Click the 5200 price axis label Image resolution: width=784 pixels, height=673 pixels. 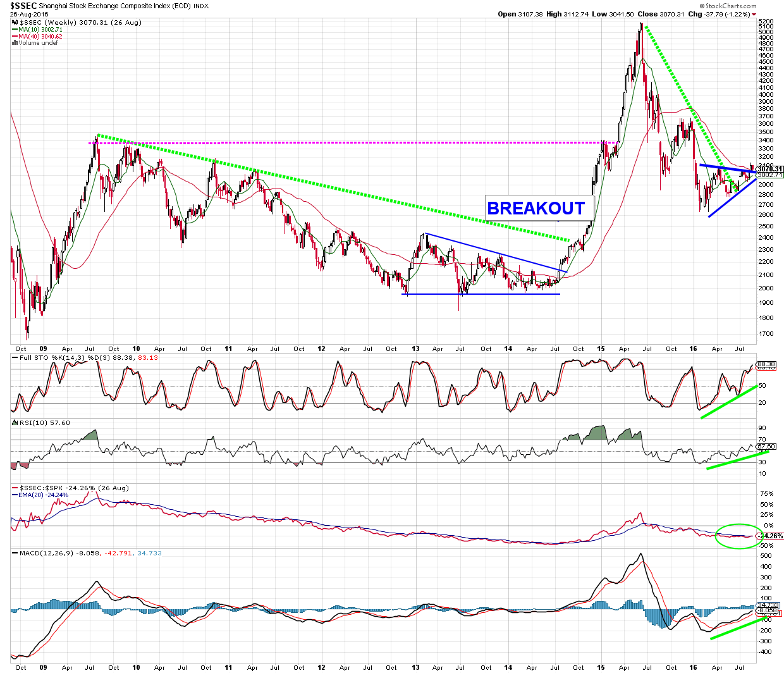[x=765, y=21]
